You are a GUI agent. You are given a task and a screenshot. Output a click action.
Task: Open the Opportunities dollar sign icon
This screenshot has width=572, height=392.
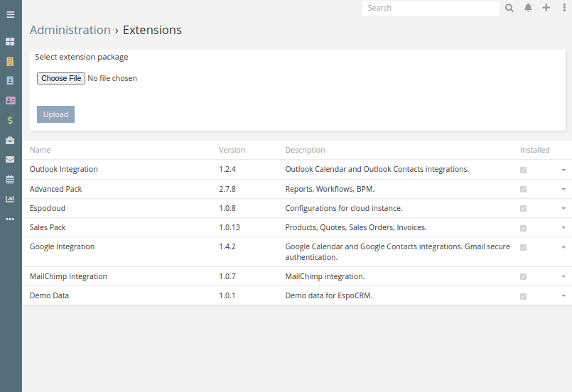[x=10, y=120]
